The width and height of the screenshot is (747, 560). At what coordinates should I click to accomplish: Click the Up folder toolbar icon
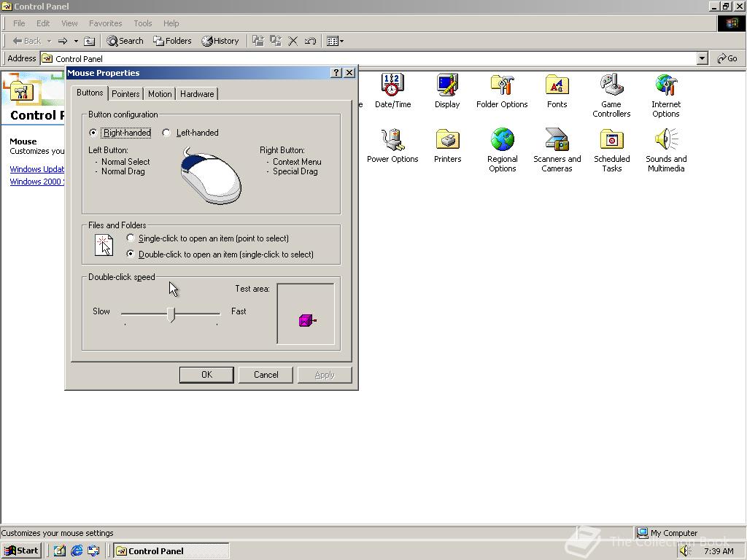[89, 41]
